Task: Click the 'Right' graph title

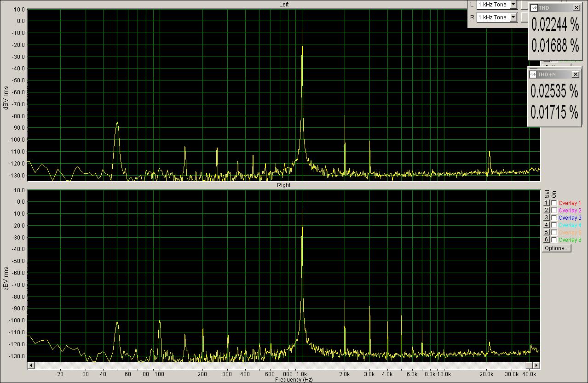Action: coord(284,185)
